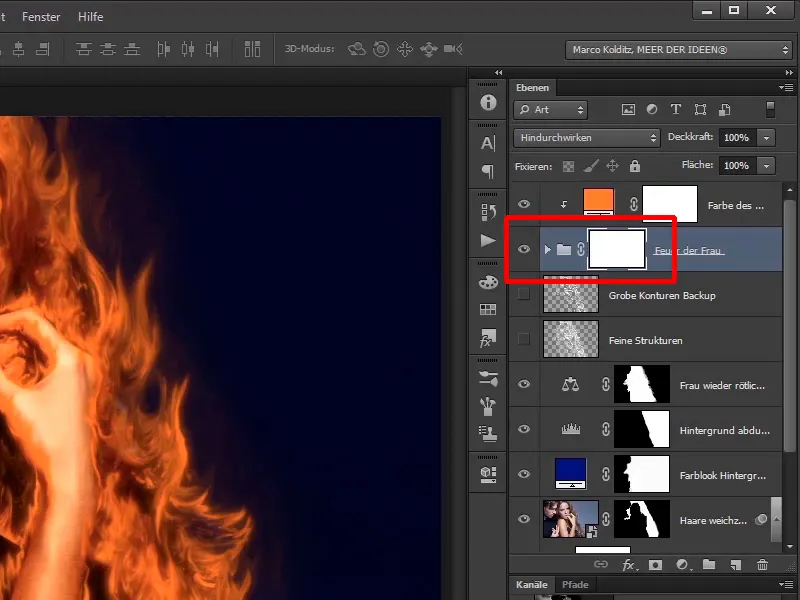Switch to the Kanäle tab

(532, 585)
